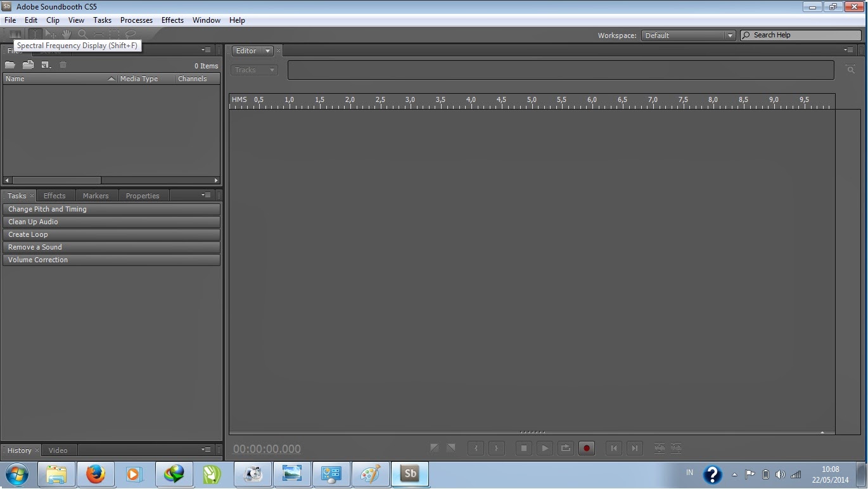Close the Editor tab

[x=278, y=51]
